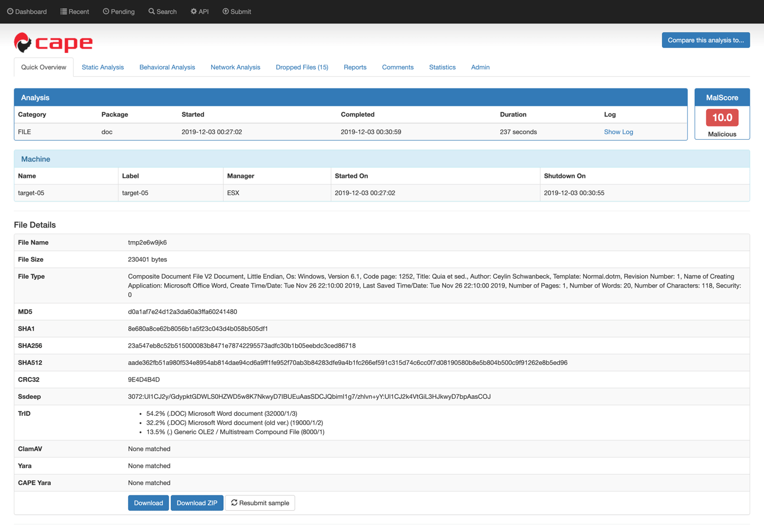This screenshot has width=764, height=532.
Task: Open Dashboard in top navigation
Action: click(27, 11)
